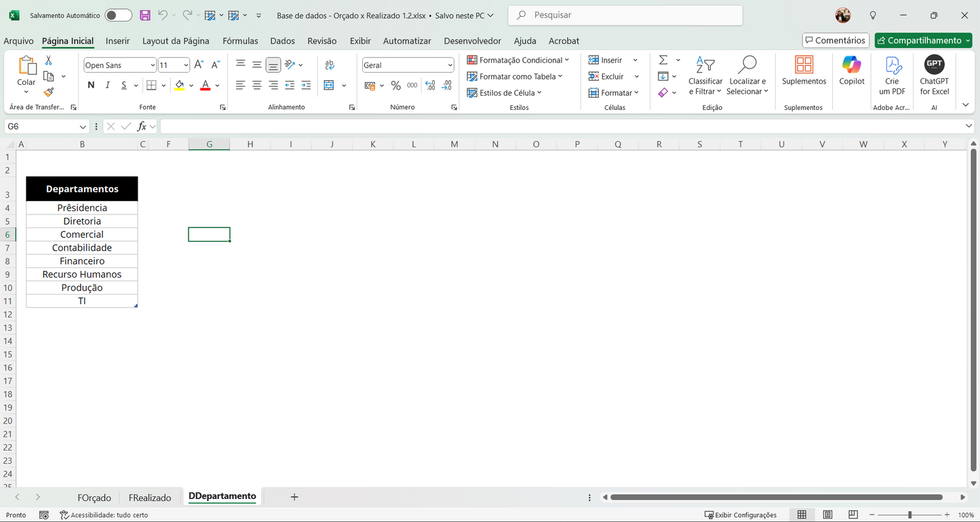Click the Comentários button
The width and height of the screenshot is (980, 522).
click(835, 40)
